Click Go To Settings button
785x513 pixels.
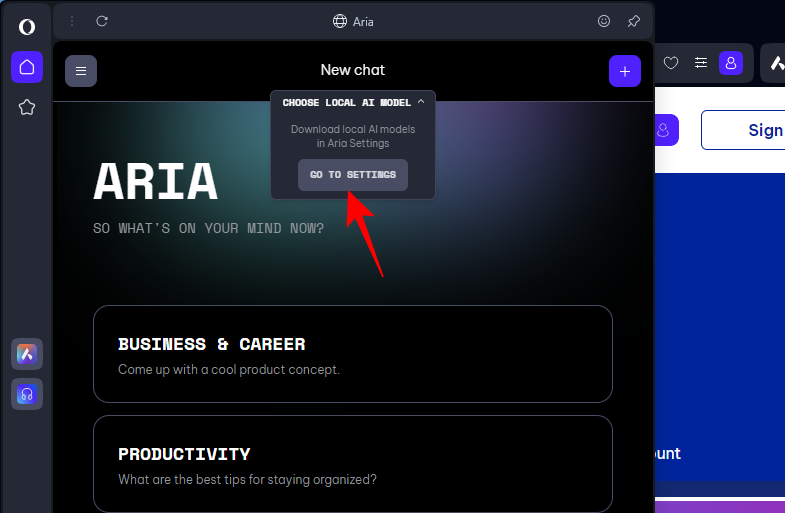[x=353, y=175]
